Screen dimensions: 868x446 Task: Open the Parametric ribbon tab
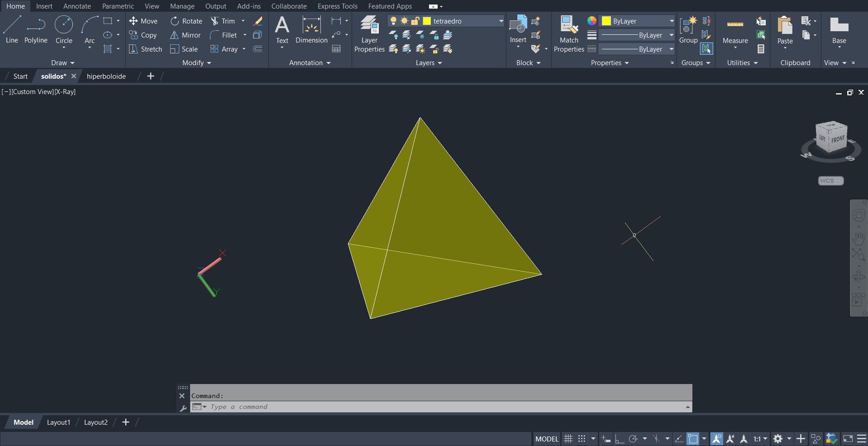118,6
